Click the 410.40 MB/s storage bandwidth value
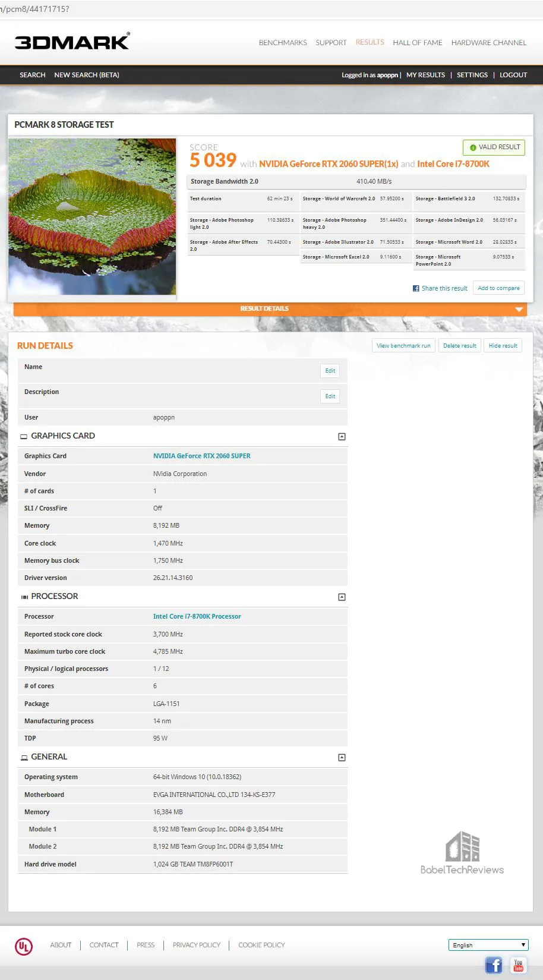 point(374,182)
